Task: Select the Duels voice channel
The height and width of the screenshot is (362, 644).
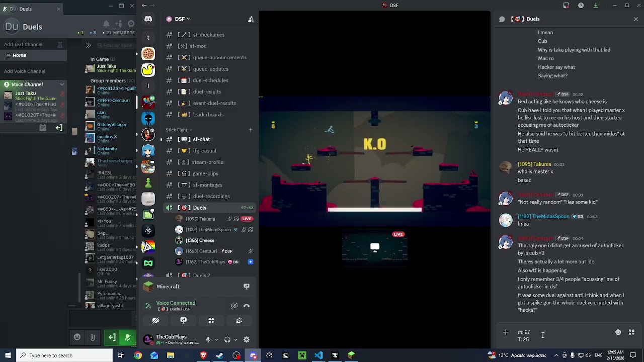Action: pos(210,208)
